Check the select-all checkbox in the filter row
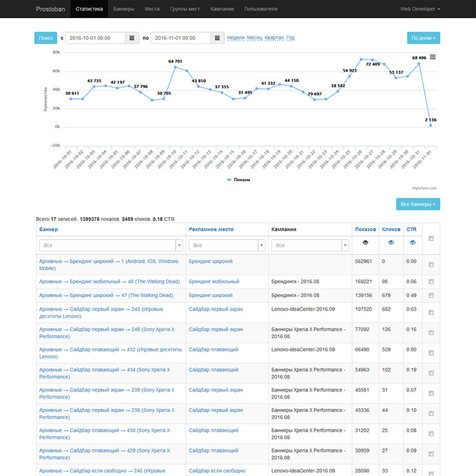The image size is (476, 476). [431, 238]
